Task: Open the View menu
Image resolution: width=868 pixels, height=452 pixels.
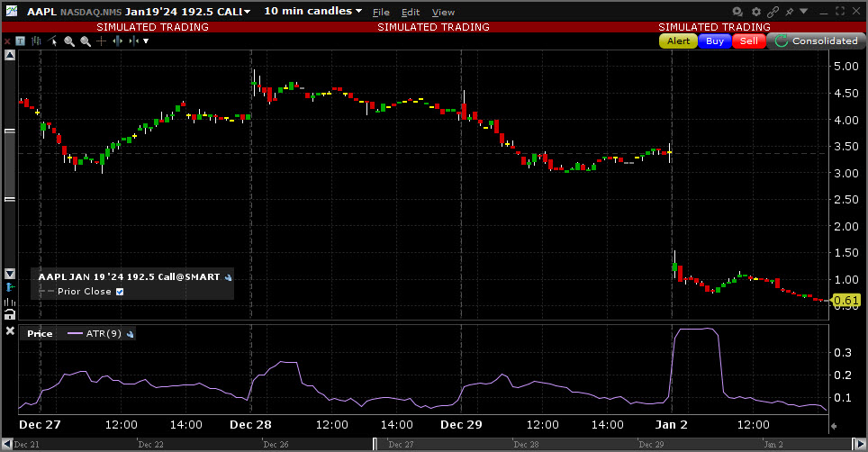Action: tap(443, 13)
